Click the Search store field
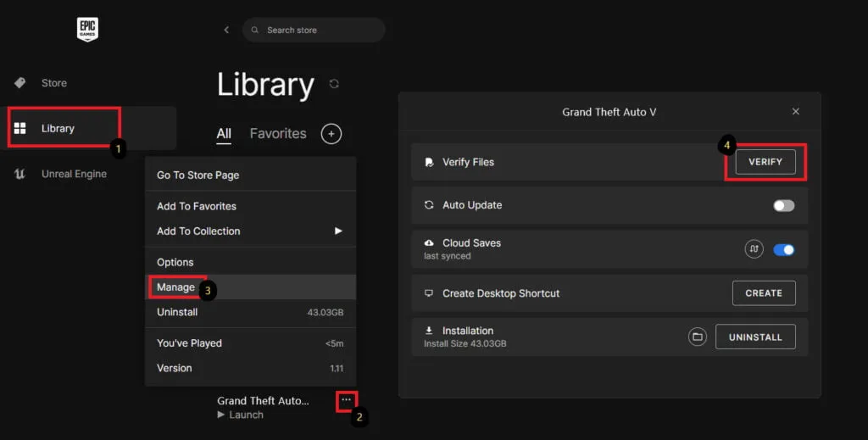 pyautogui.click(x=314, y=30)
